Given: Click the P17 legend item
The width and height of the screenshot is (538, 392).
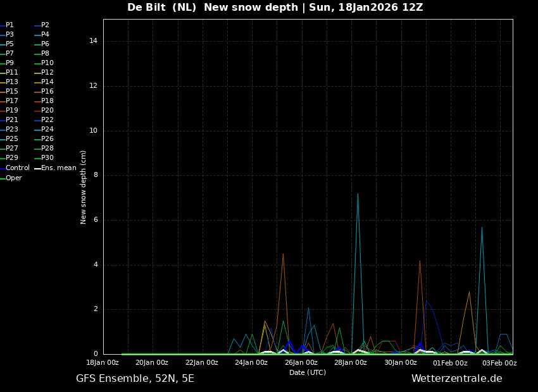Looking at the screenshot, I should point(9,101).
